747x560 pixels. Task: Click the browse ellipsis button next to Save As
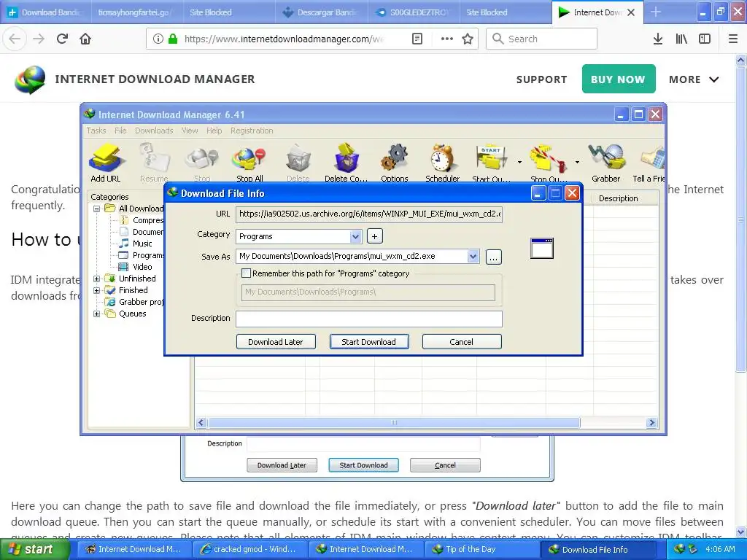(x=494, y=257)
